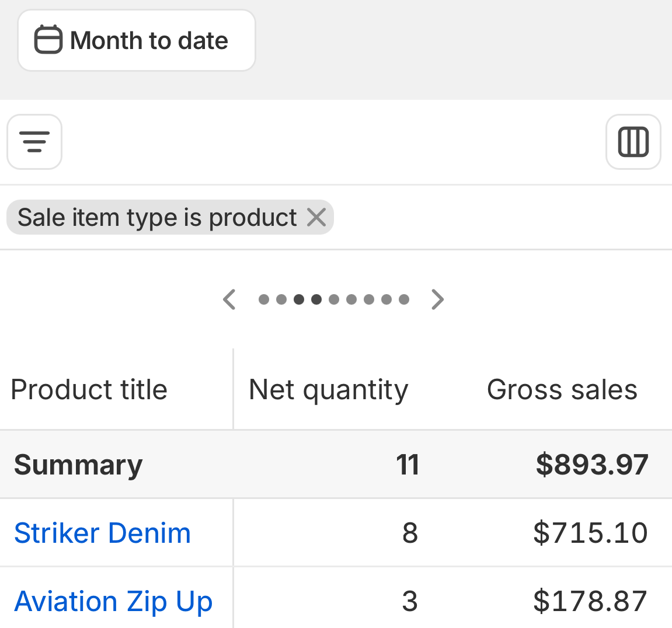Sort by the Net quantity column header
Image resolution: width=672 pixels, height=628 pixels.
[328, 390]
